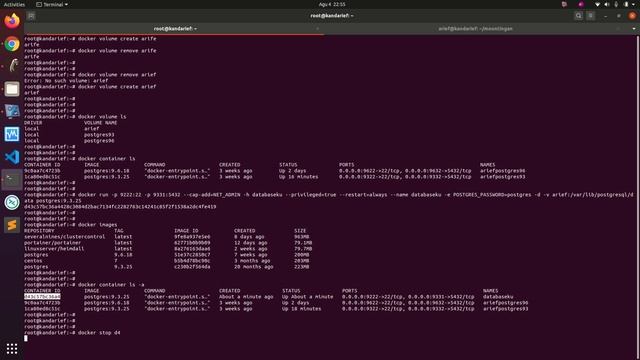Viewport: 640px width, 360px height.
Task: Click the volume tray icon
Action: tap(607, 4)
